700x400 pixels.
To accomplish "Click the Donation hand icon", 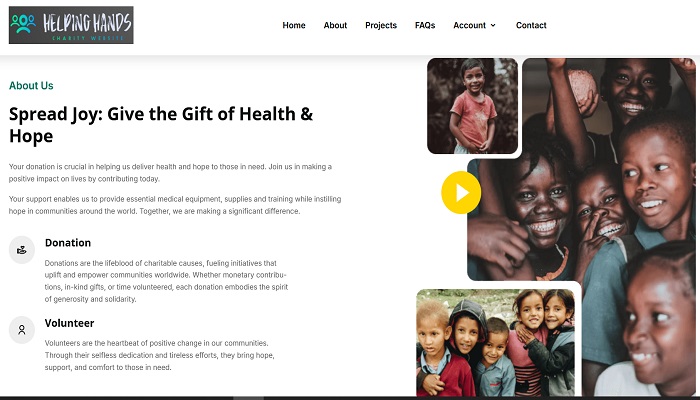I will tap(22, 250).
